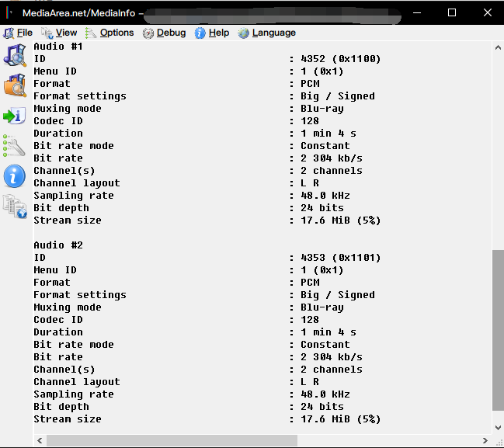
Task: Click the Audio #2 section heading
Action: point(58,245)
